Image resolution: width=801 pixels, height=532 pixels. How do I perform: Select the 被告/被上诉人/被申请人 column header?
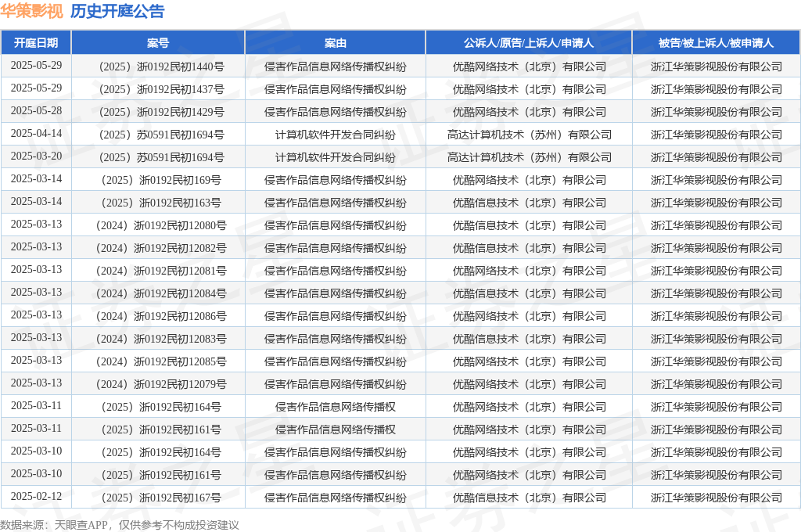717,43
